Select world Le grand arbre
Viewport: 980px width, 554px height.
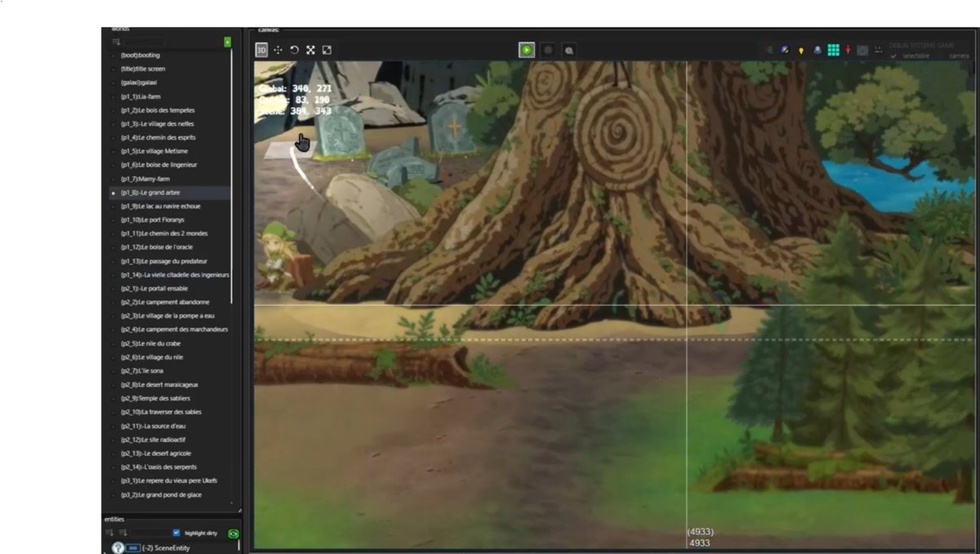(171, 192)
